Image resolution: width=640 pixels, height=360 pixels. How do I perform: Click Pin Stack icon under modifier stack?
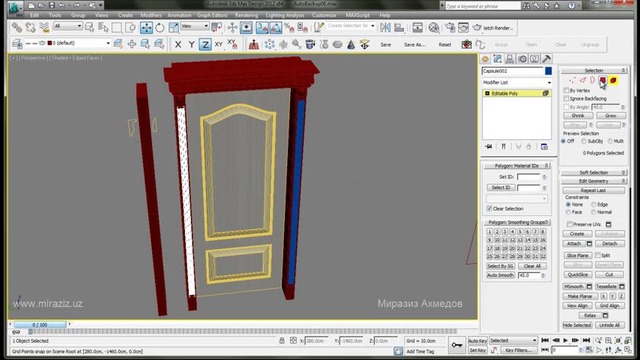pyautogui.click(x=488, y=147)
